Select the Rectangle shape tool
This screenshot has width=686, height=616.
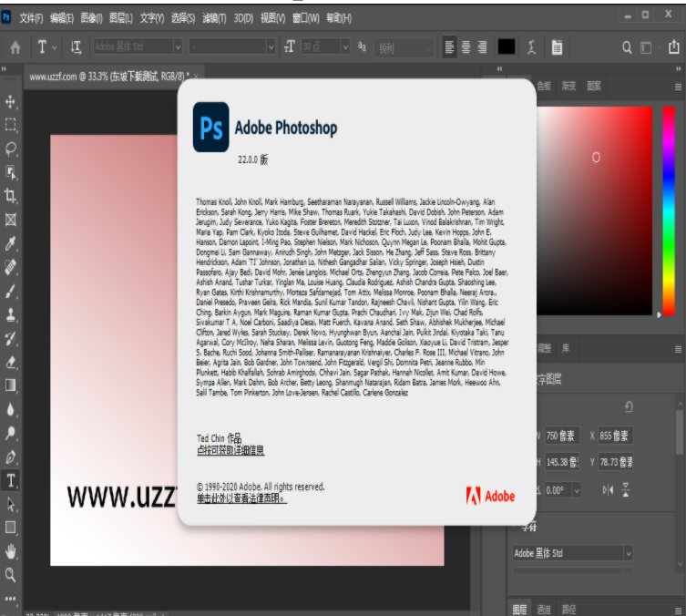[11, 528]
